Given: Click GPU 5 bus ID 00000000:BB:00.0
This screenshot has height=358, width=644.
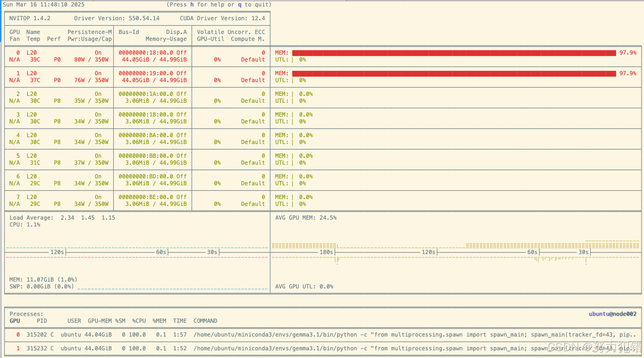Looking at the screenshot, I should click(146, 156).
